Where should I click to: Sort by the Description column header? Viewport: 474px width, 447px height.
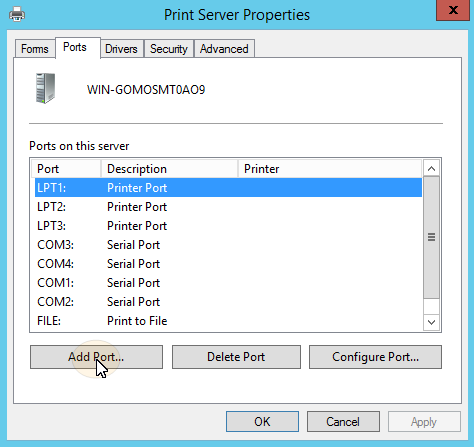pos(169,169)
